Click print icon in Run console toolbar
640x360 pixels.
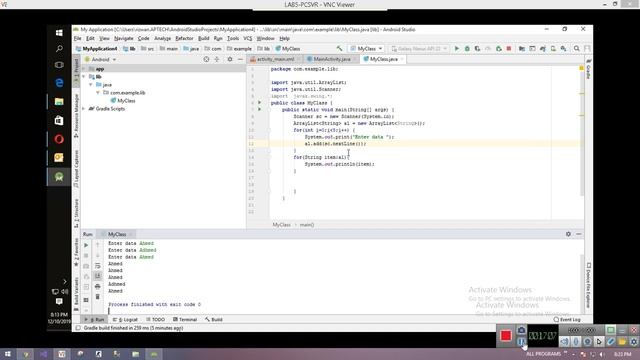coord(98,287)
